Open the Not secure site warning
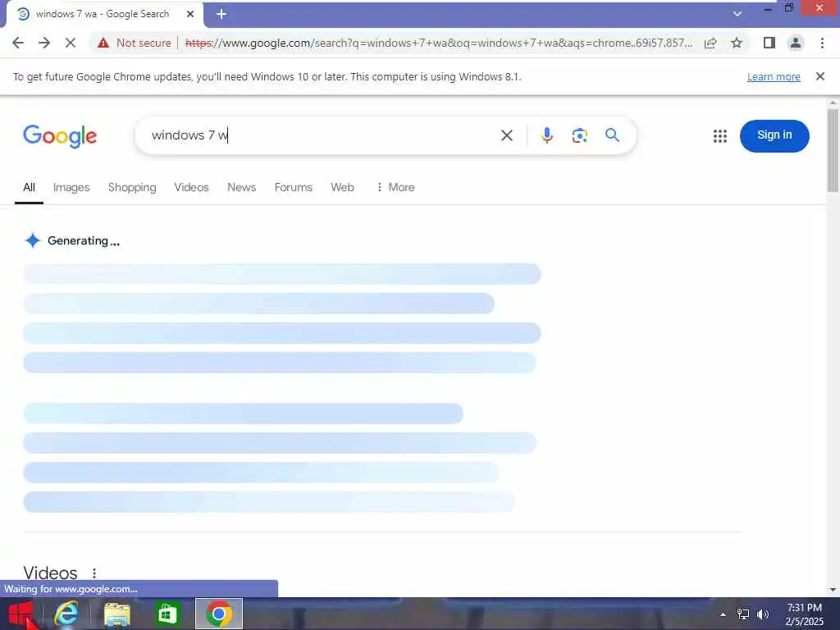This screenshot has height=630, width=840. coord(134,43)
